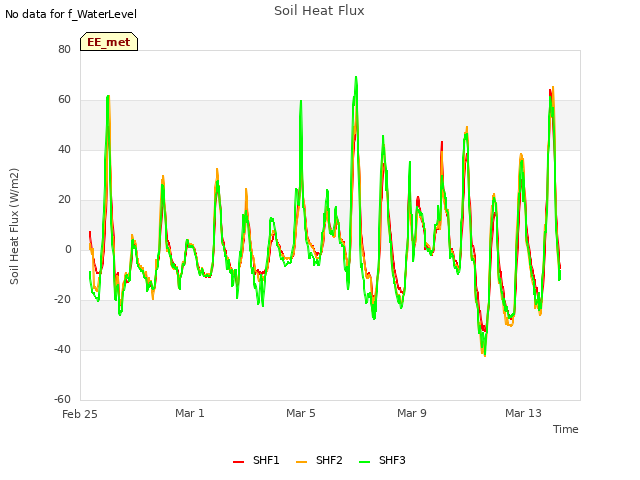
Task: Click the Mar 1 x-axis label
Action: (189, 413)
